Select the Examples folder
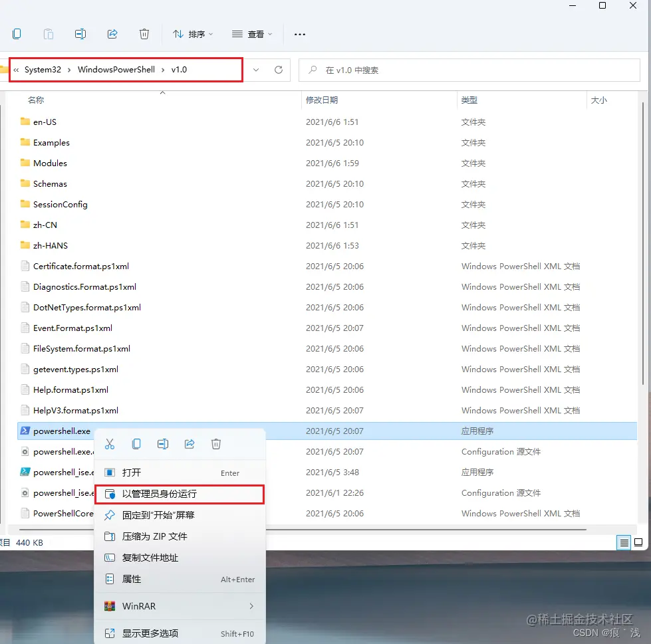The width and height of the screenshot is (651, 644). 51,143
